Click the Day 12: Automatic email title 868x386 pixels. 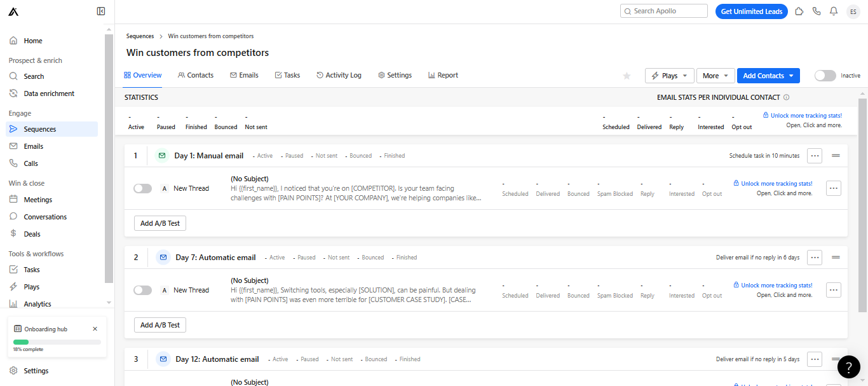coord(217,359)
